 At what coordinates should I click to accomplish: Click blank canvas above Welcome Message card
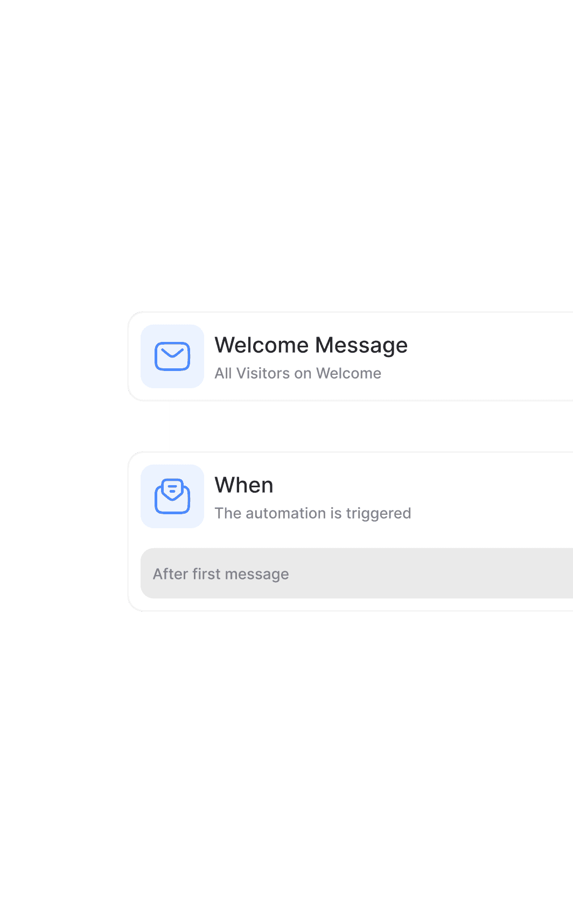[286, 156]
